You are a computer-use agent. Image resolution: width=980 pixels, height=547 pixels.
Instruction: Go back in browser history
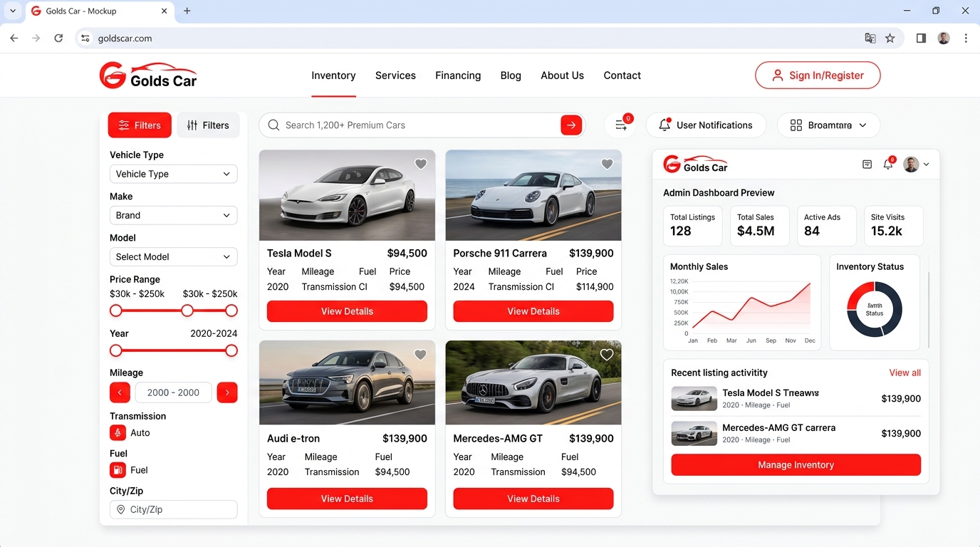pyautogui.click(x=14, y=38)
